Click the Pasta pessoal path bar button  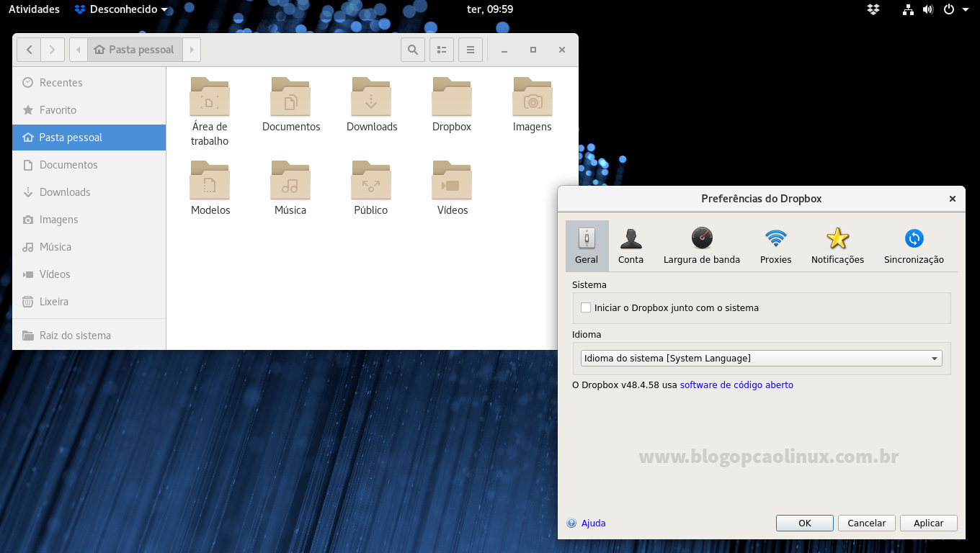(x=134, y=50)
